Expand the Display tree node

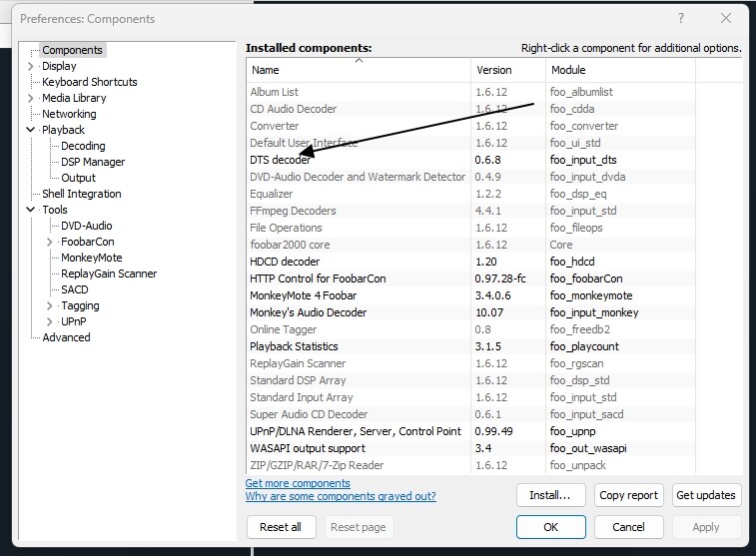tap(31, 66)
